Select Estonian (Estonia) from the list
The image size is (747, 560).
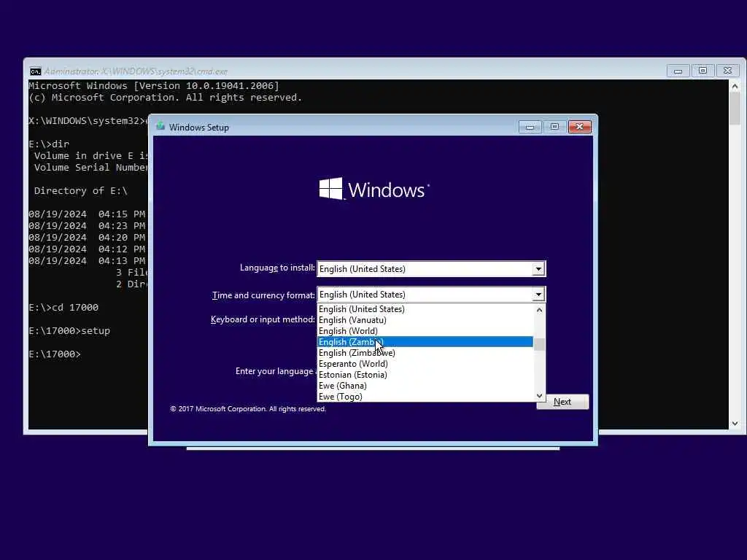[x=425, y=375]
